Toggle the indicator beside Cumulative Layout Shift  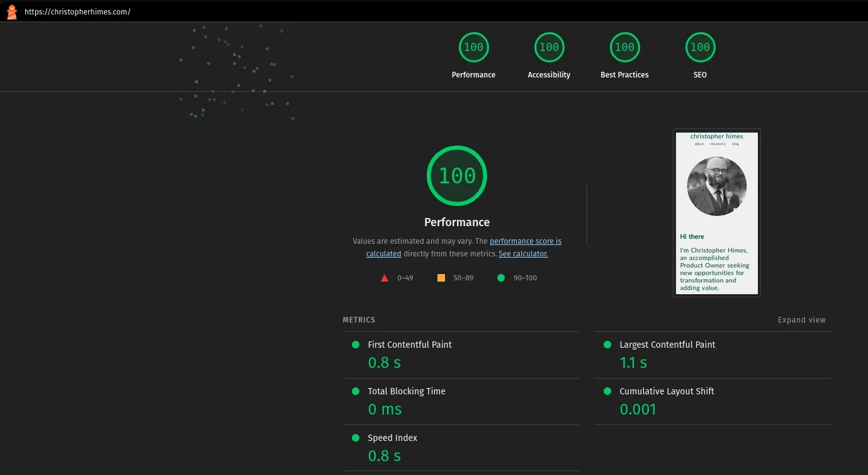pyautogui.click(x=607, y=391)
